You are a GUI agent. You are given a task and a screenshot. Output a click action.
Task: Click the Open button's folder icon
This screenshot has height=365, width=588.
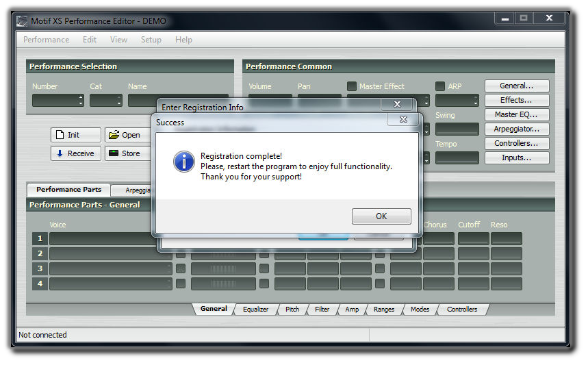pos(114,135)
